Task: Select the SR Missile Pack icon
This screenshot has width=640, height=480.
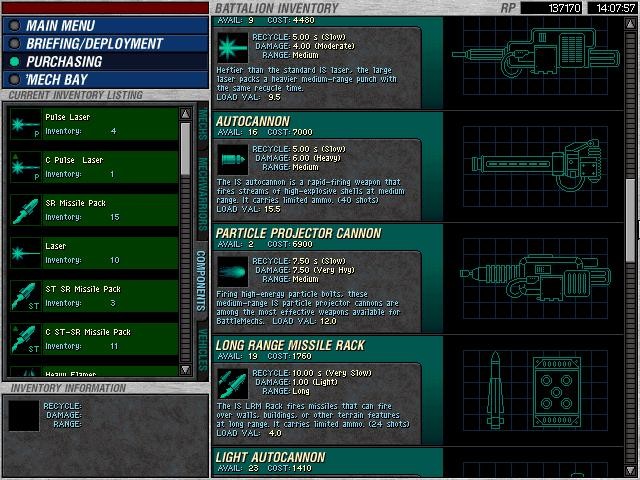Action: pyautogui.click(x=26, y=210)
